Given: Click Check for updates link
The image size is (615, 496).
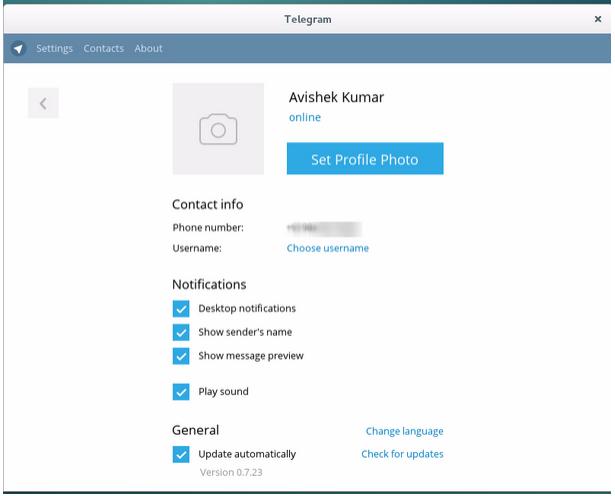Looking at the screenshot, I should tap(402, 454).
